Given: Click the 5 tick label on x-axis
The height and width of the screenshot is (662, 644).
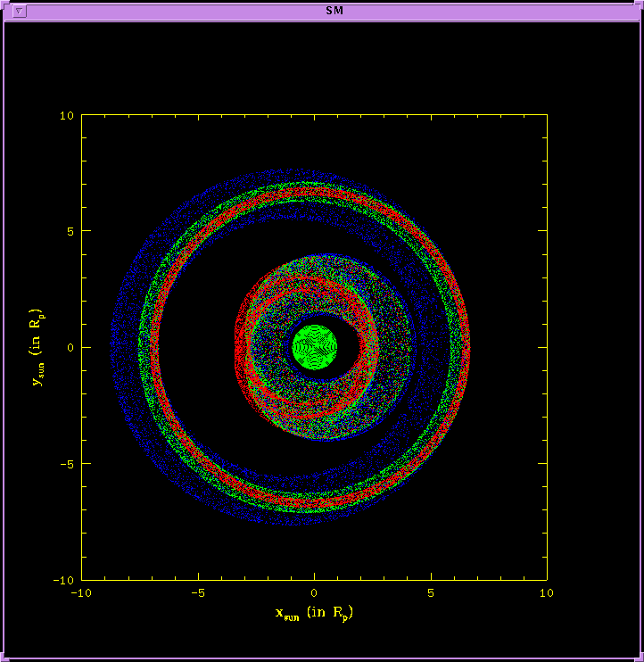Looking at the screenshot, I should pos(430,592).
